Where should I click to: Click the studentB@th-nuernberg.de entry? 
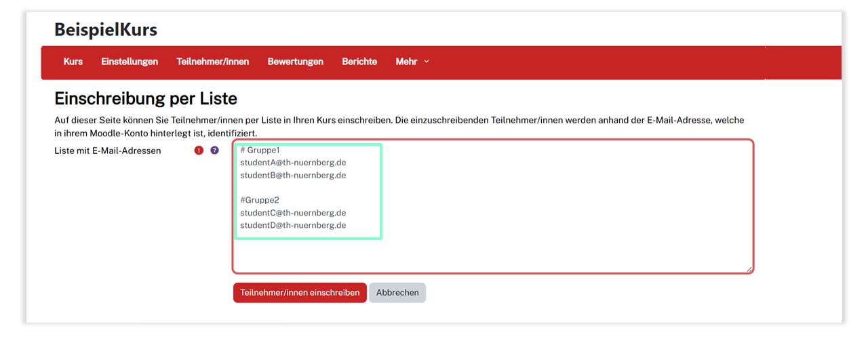293,175
